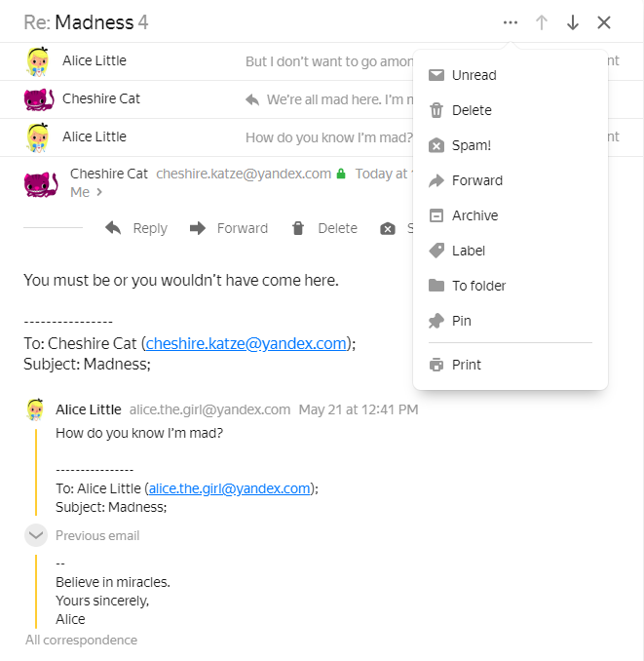The image size is (644, 661).
Task: Click the All correspondence link
Action: tap(81, 641)
